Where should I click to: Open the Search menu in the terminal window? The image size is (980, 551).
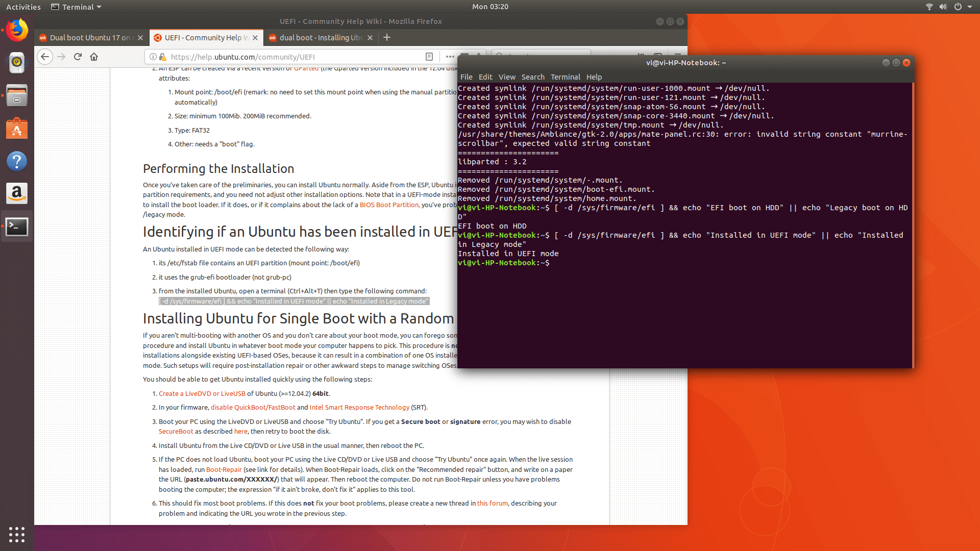point(533,77)
